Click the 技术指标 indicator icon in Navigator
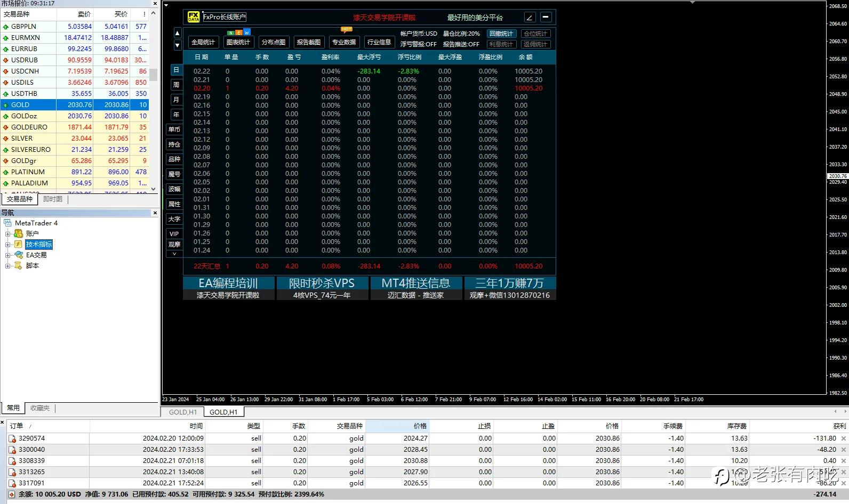 tap(19, 244)
